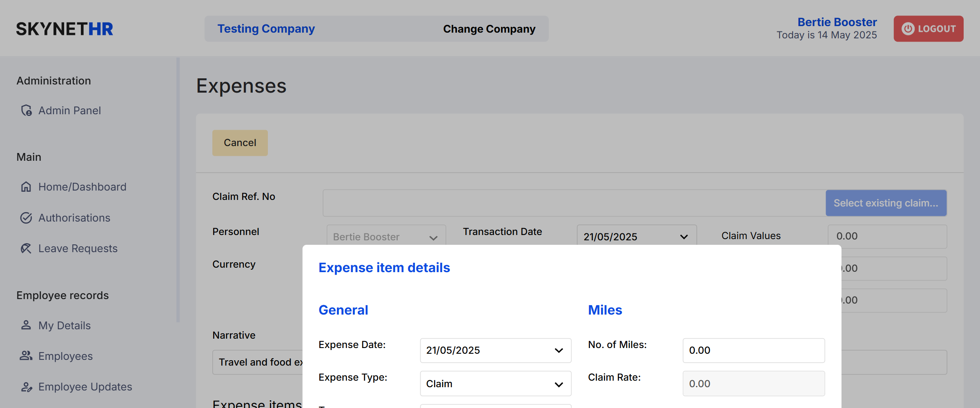
Task: Open the Expense Date dropdown in the dialog
Action: pyautogui.click(x=495, y=350)
